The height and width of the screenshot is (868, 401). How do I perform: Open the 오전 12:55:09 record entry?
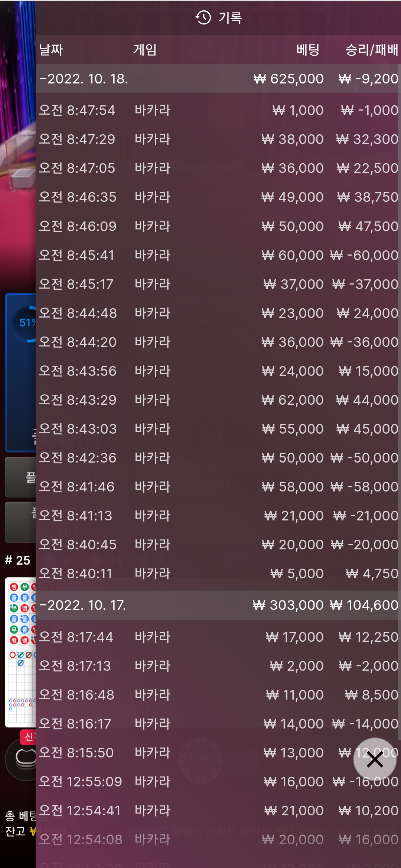tap(218, 782)
